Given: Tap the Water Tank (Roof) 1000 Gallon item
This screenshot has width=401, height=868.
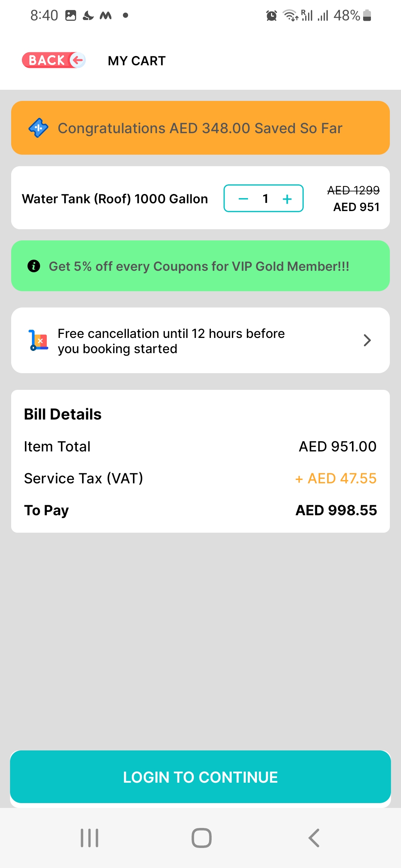Looking at the screenshot, I should [115, 199].
